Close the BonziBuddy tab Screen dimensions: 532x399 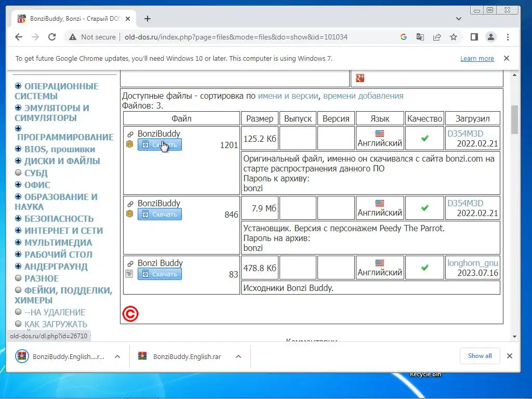tap(128, 19)
